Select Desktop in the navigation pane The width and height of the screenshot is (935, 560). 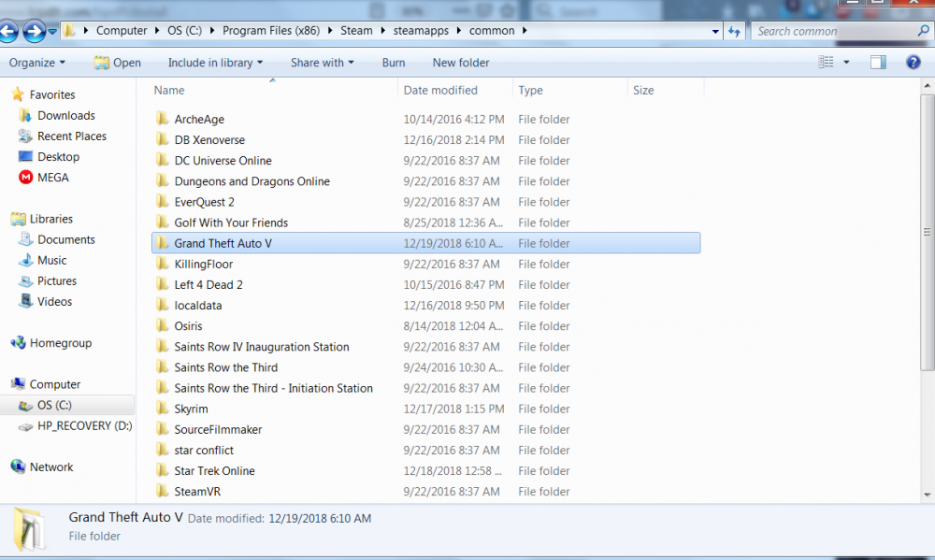[x=58, y=156]
